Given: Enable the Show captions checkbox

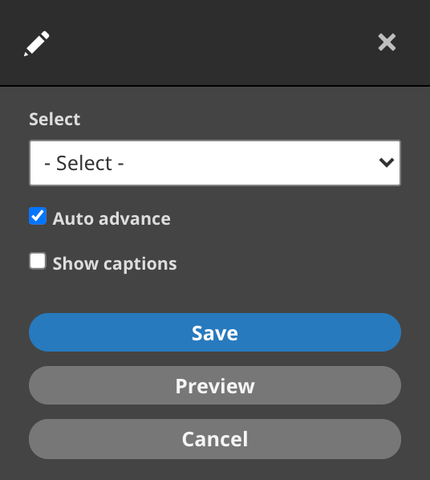Looking at the screenshot, I should 38,261.
